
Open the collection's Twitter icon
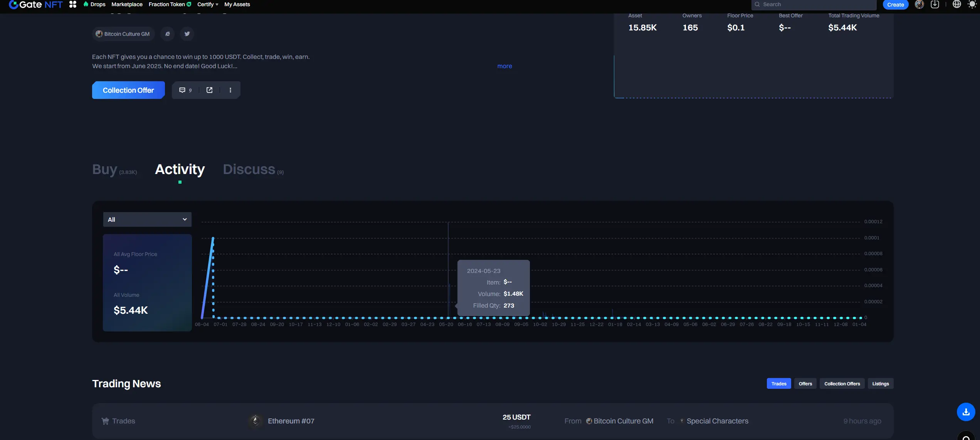[x=187, y=34]
